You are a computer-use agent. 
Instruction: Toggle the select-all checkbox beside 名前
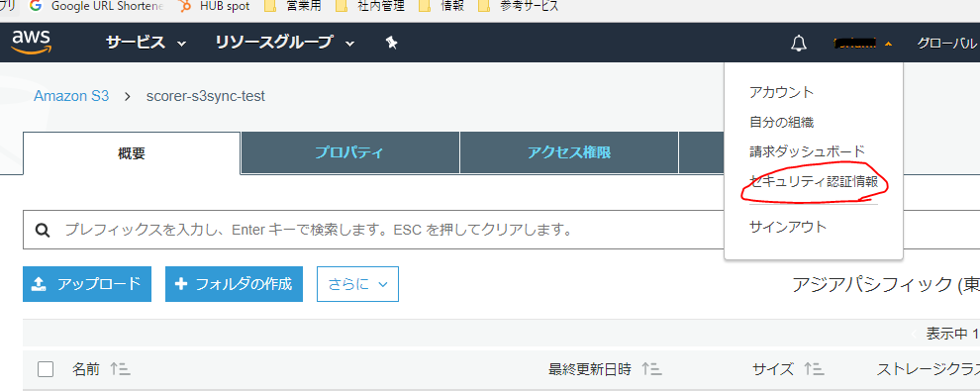pos(46,369)
